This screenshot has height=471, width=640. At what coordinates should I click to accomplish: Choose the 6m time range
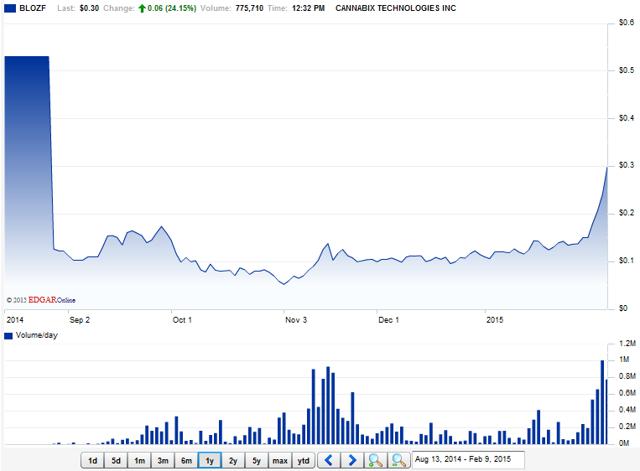tap(186, 460)
